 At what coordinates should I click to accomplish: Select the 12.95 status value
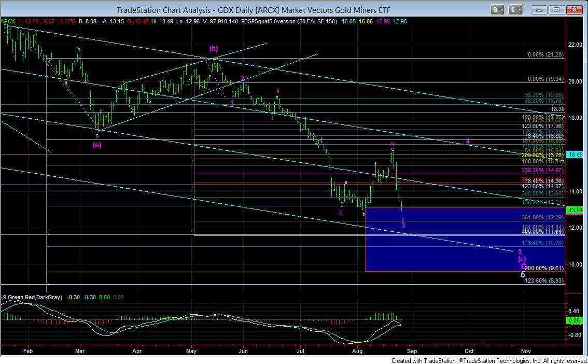400,22
